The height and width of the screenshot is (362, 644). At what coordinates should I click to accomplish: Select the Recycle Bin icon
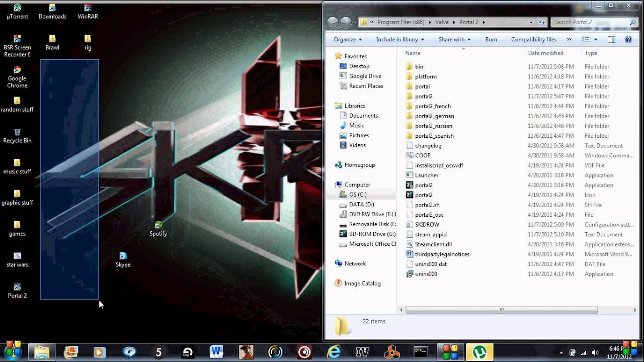(x=17, y=136)
